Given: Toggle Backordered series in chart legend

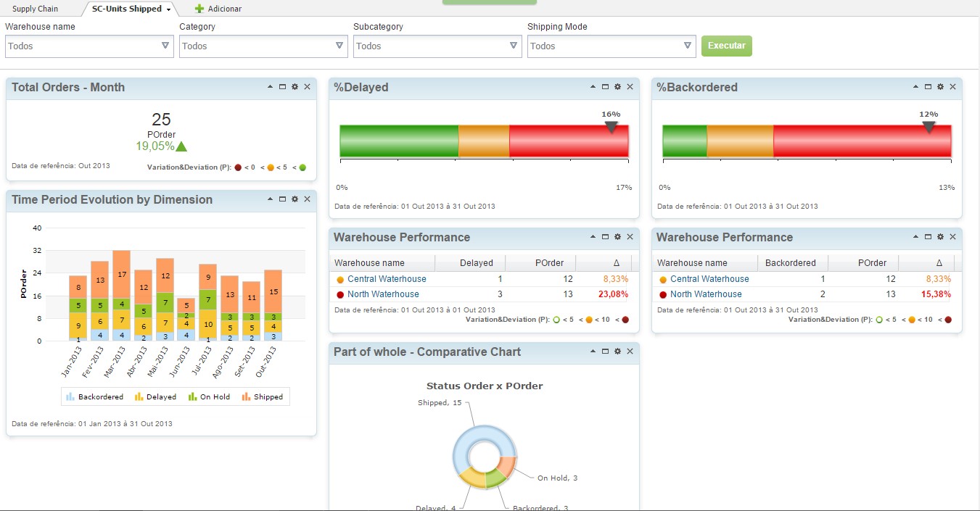Looking at the screenshot, I should (x=94, y=396).
